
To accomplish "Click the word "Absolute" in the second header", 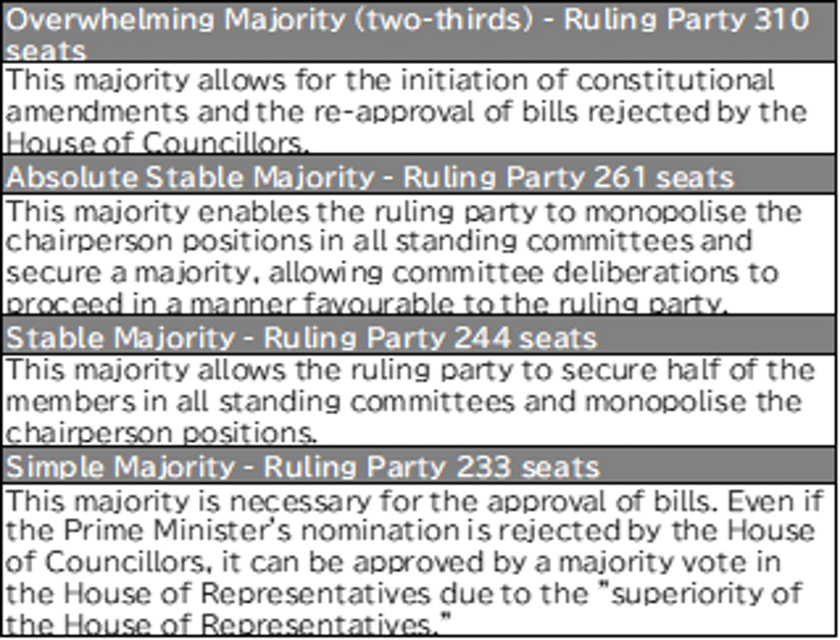I will tap(72, 177).
